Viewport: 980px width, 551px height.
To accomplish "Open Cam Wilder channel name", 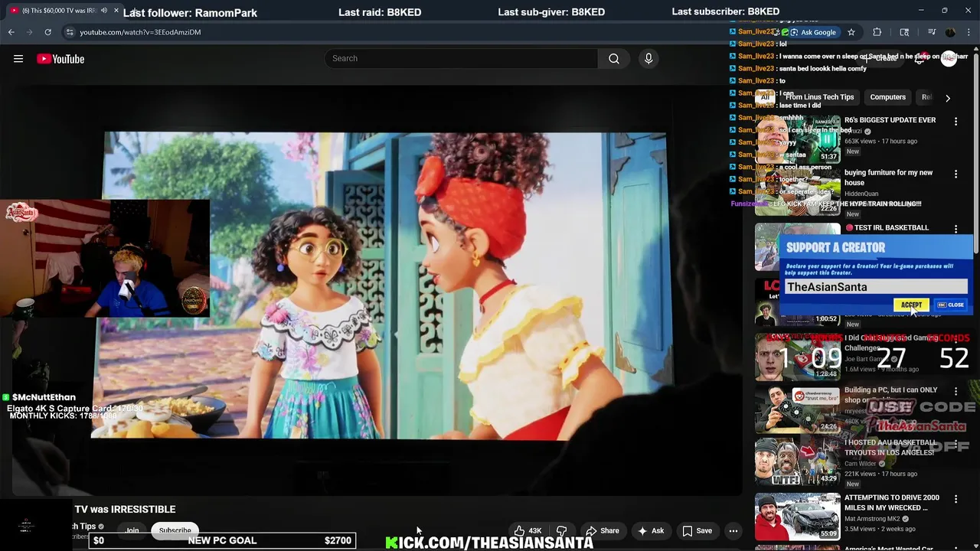I will (861, 464).
